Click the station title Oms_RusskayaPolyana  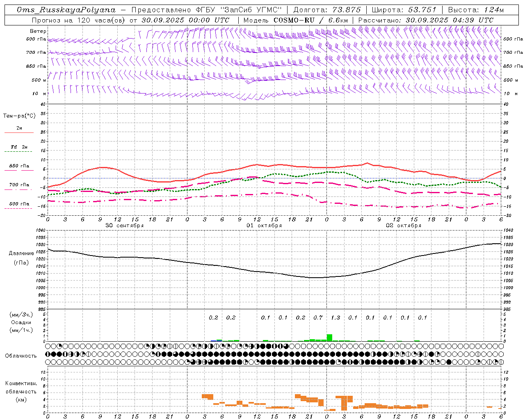[66, 10]
